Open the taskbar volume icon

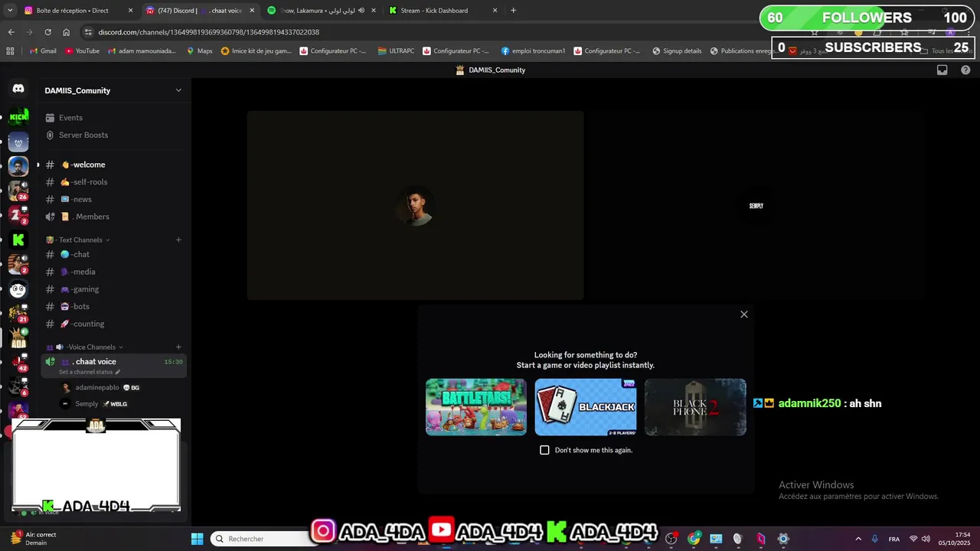click(x=926, y=539)
